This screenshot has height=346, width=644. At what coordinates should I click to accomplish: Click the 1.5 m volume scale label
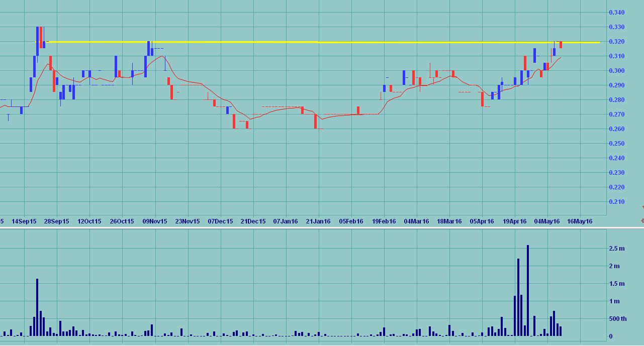(x=617, y=284)
